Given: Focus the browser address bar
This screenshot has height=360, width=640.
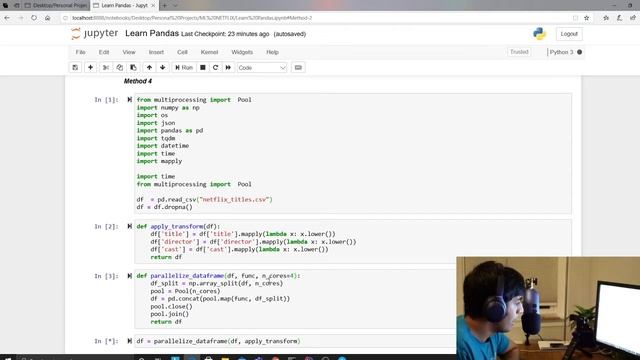Looking at the screenshot, I should [x=318, y=18].
